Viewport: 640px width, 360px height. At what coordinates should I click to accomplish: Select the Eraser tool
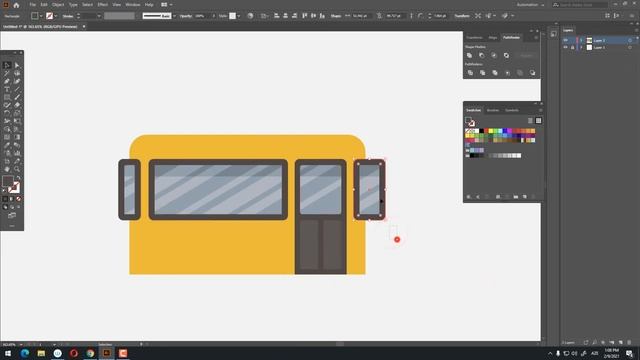17,105
